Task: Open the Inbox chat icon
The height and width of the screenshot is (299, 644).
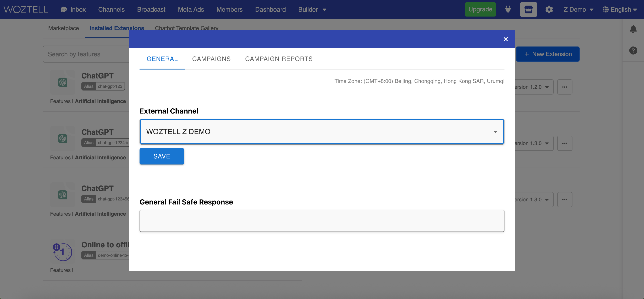Action: (64, 9)
